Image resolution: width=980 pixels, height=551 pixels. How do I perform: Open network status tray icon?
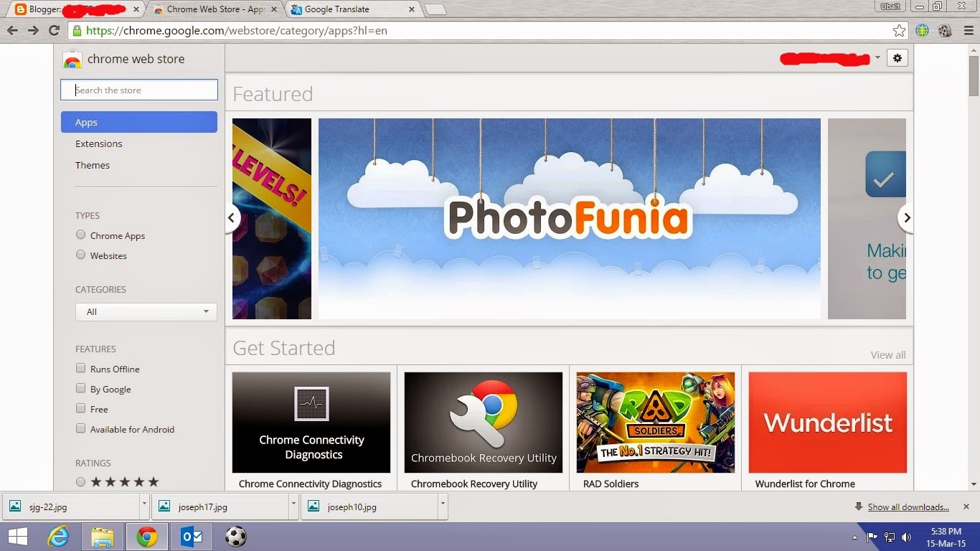pos(890,537)
